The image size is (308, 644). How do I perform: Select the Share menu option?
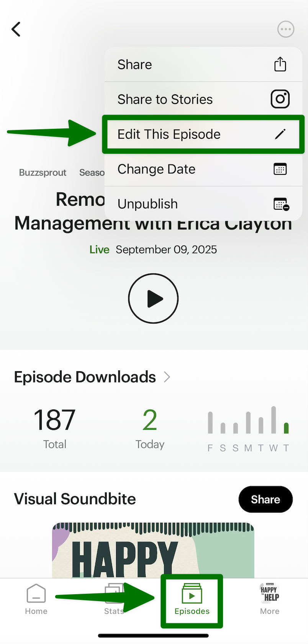(135, 64)
